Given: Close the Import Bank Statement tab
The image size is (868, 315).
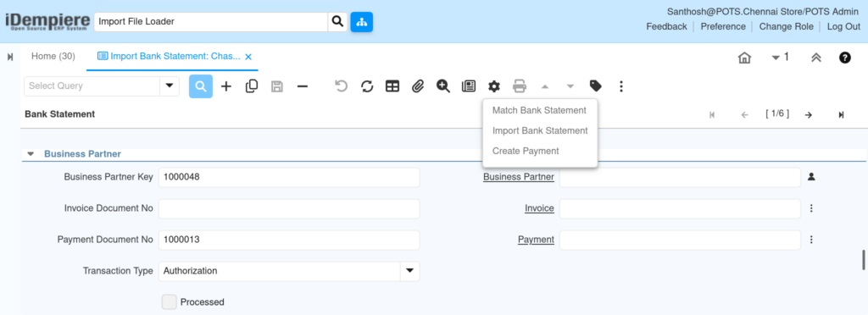Looking at the screenshot, I should point(248,57).
